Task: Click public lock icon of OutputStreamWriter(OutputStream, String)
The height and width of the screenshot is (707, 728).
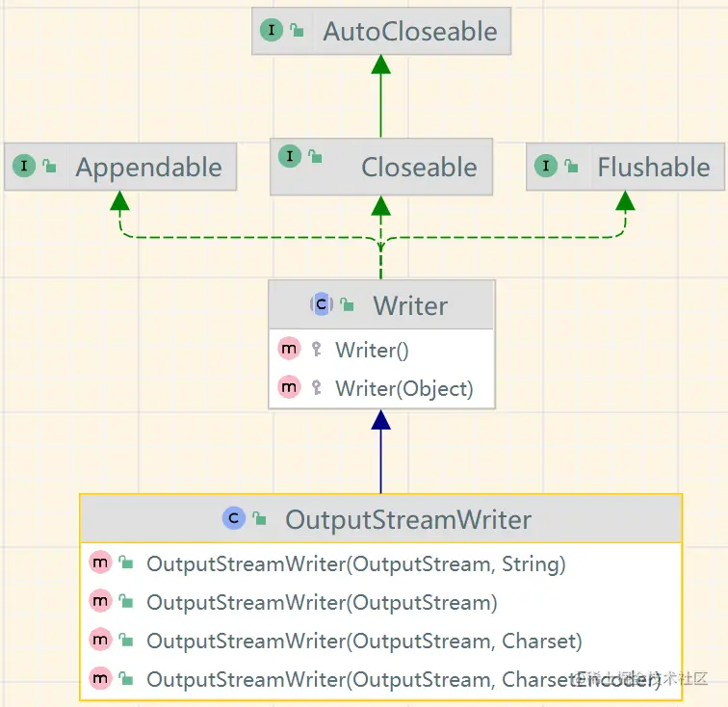Action: [126, 563]
